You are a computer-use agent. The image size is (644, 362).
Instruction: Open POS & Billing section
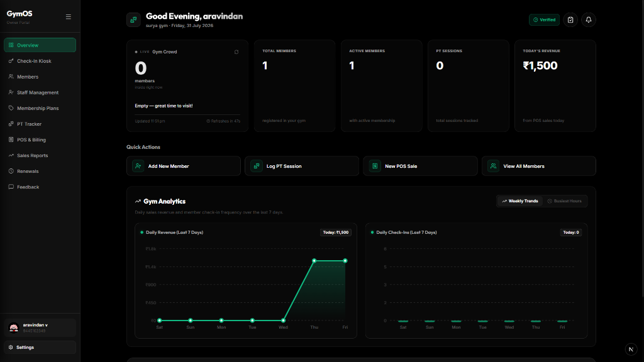[40, 140]
